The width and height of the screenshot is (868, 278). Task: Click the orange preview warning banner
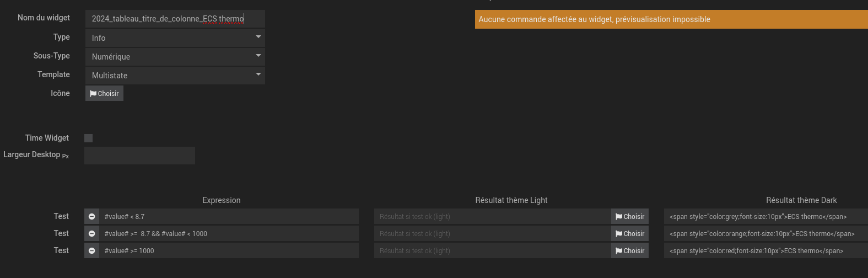pyautogui.click(x=671, y=19)
